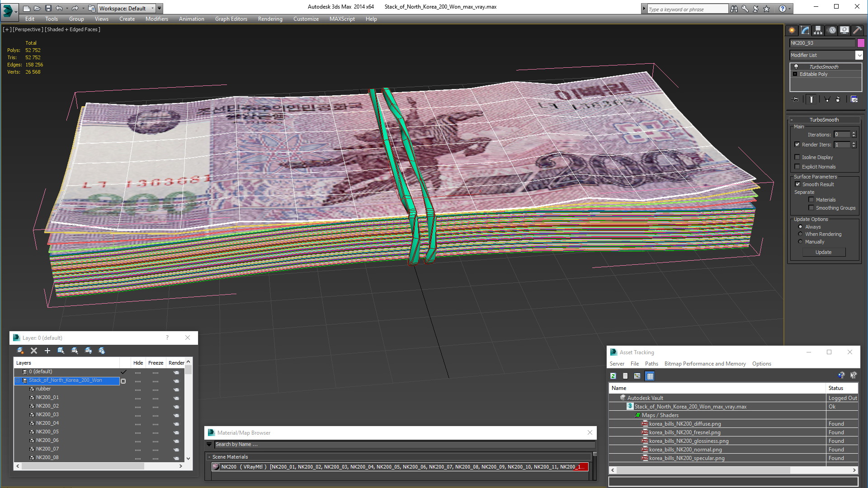This screenshot has width=868, height=488.
Task: Select the NK200 VRayMtl material entry
Action: pyautogui.click(x=400, y=467)
